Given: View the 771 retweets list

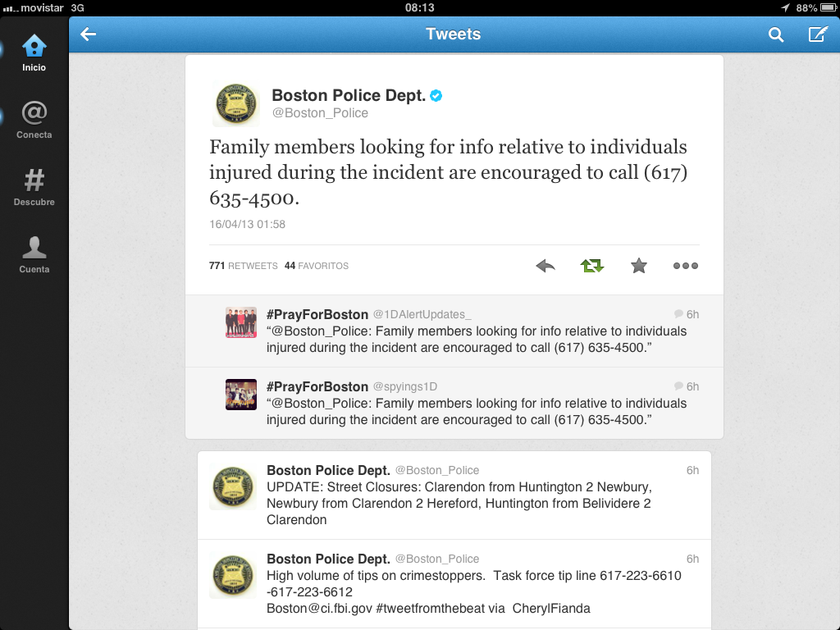Looking at the screenshot, I should tap(243, 266).
